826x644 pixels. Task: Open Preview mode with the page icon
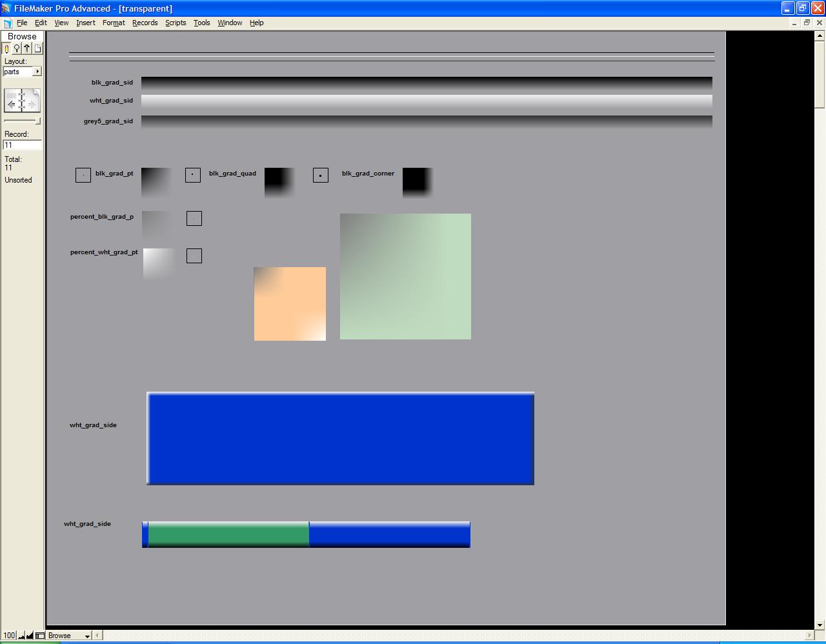[x=37, y=48]
